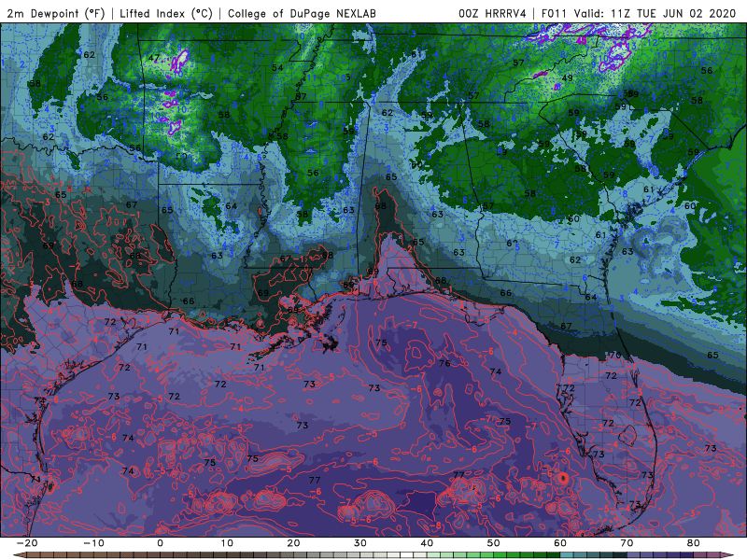Click the 50 tick label on the colorbar
747x560 pixels.
coord(494,543)
